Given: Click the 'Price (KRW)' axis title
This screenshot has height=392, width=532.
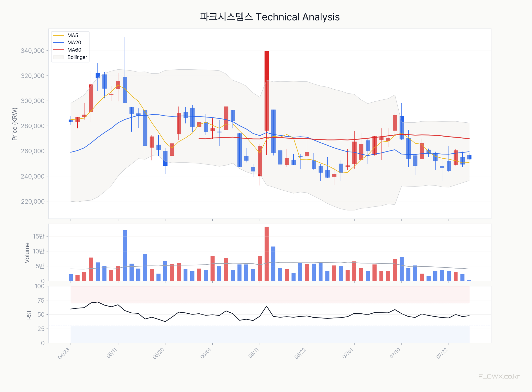Looking at the screenshot, I should coord(15,124).
